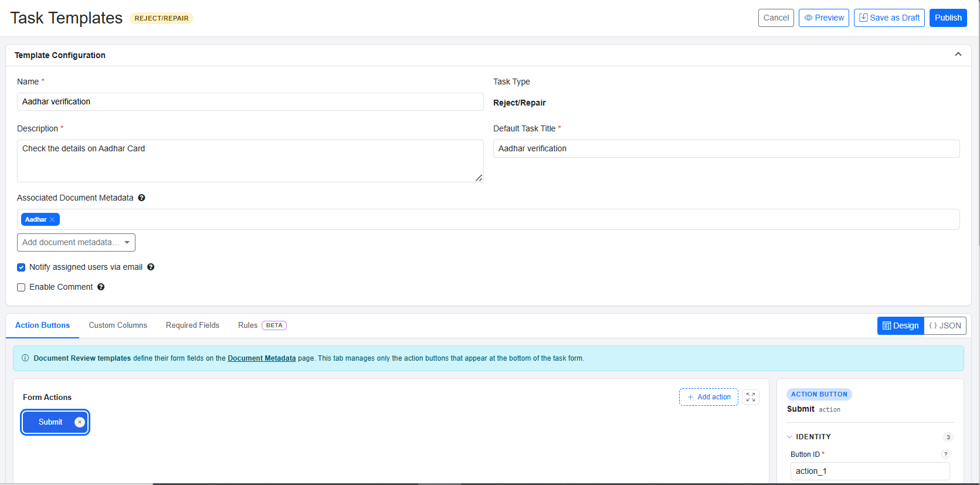Click the IDENTITY count badge 3

[x=948, y=437]
